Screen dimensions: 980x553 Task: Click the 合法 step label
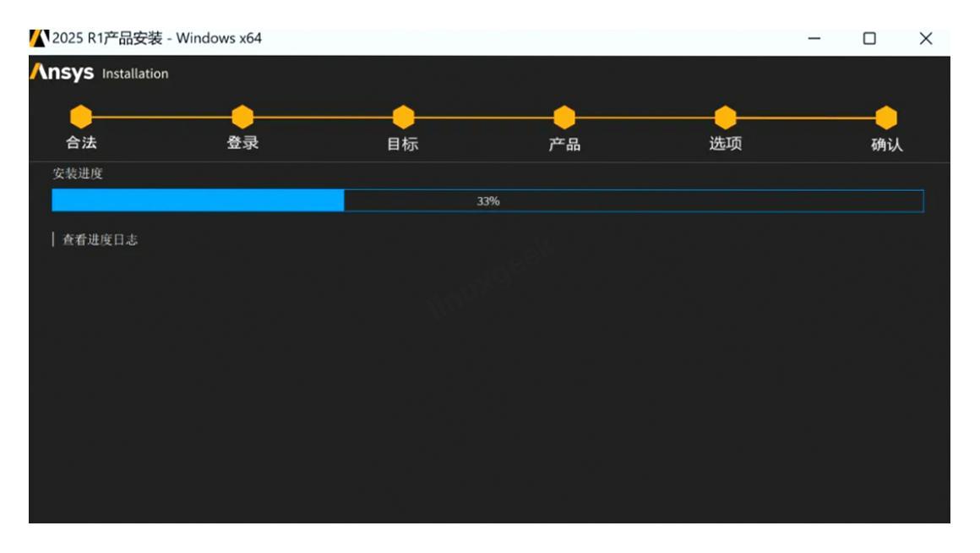[81, 143]
